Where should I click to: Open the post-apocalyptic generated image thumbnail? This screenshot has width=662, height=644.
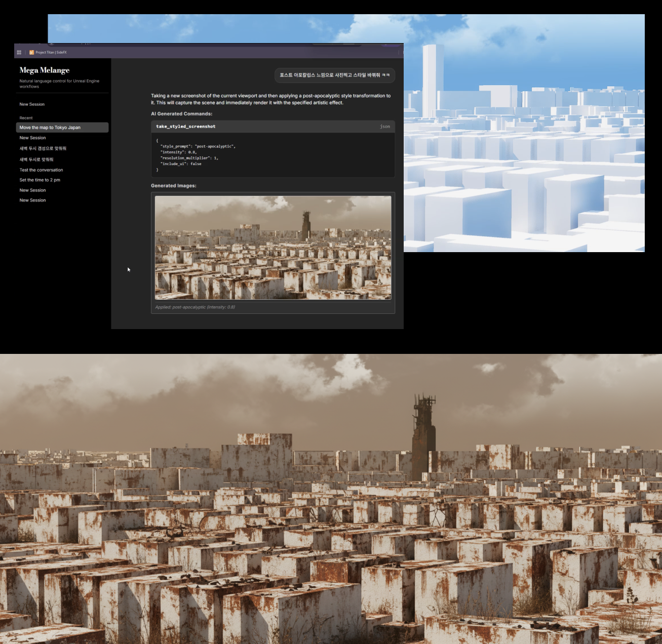[273, 247]
